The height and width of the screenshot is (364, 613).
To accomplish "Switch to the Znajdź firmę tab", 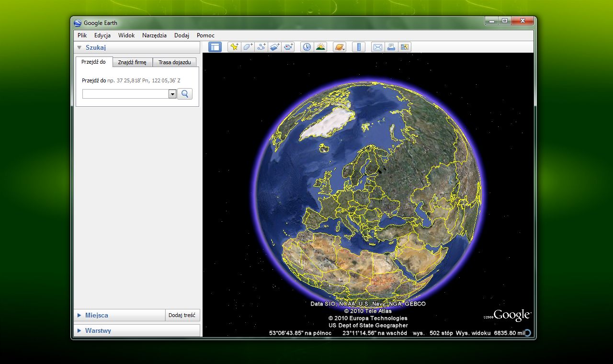I will pos(132,62).
